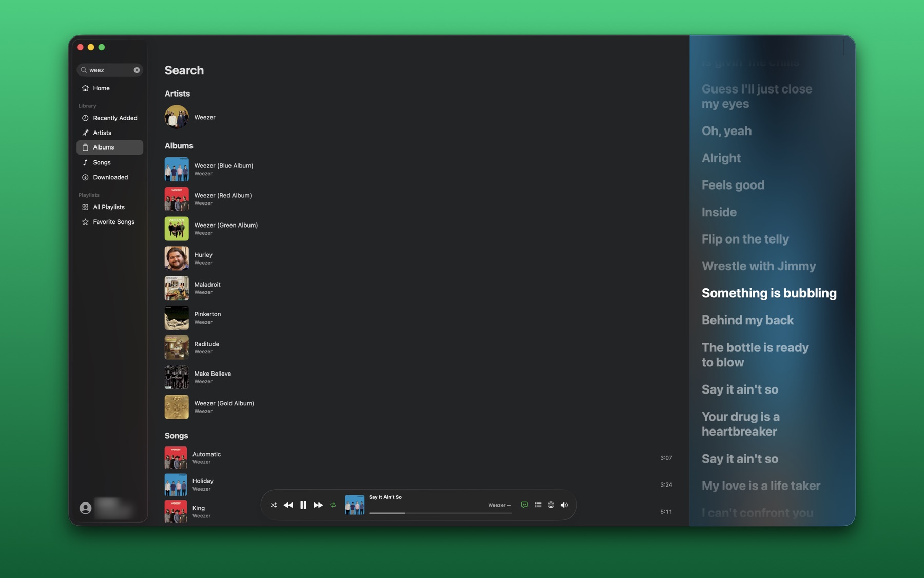Image resolution: width=924 pixels, height=578 pixels.
Task: Open All Playlists in the sidebar
Action: (110, 207)
